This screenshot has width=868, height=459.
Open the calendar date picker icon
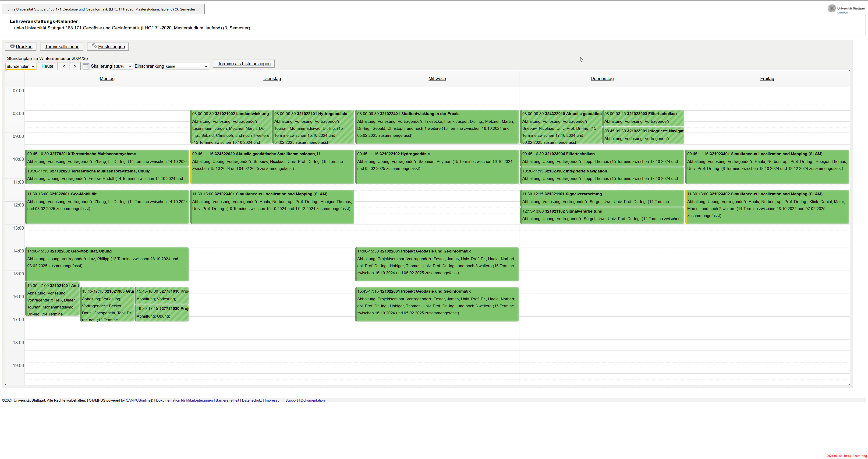(86, 66)
